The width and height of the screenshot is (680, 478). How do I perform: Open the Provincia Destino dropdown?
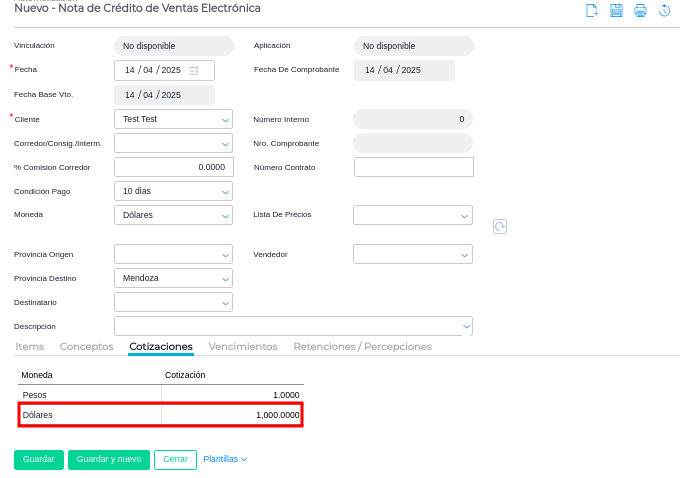[225, 279]
